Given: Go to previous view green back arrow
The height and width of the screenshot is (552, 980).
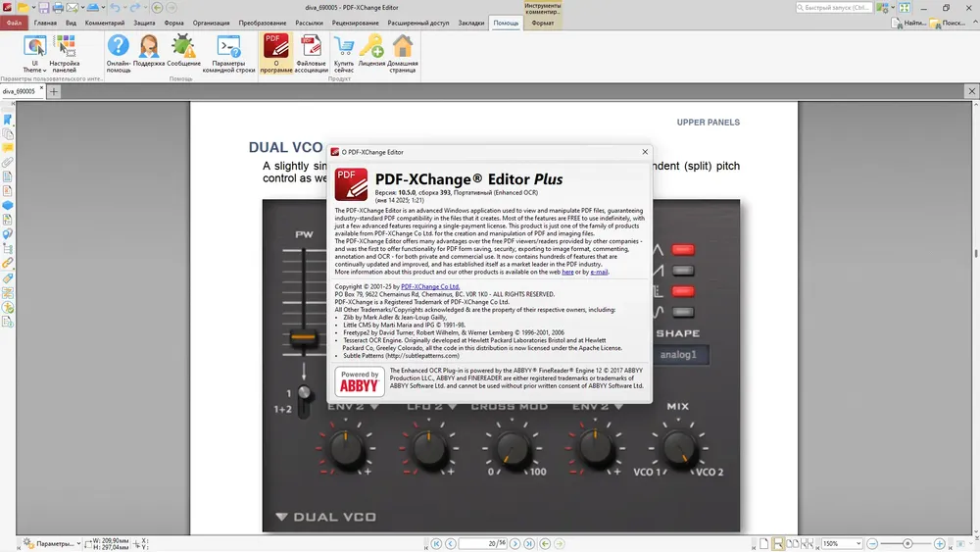Looking at the screenshot, I should tap(157, 8).
